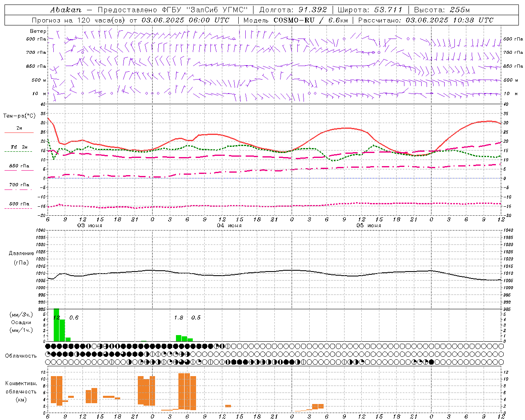This screenshot has width=525, height=420.
Task: Click the station name Abakan in the header
Action: point(66,10)
